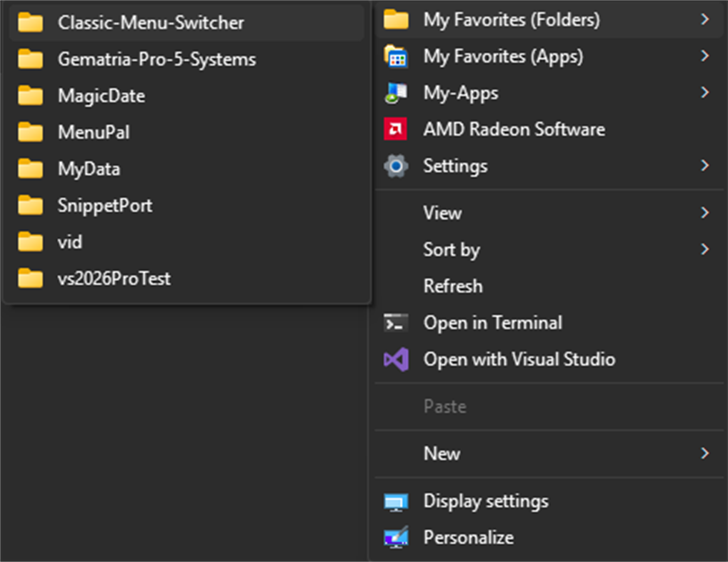Click the My Favorites (Apps) icon
728x562 pixels.
click(396, 56)
